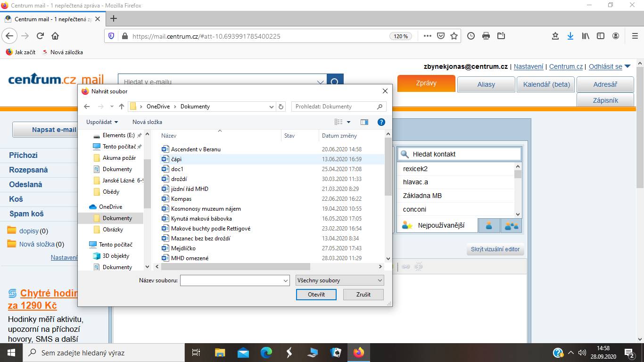644x362 pixels.
Task: Click Skrýt vizuální editor button
Action: [x=495, y=249]
